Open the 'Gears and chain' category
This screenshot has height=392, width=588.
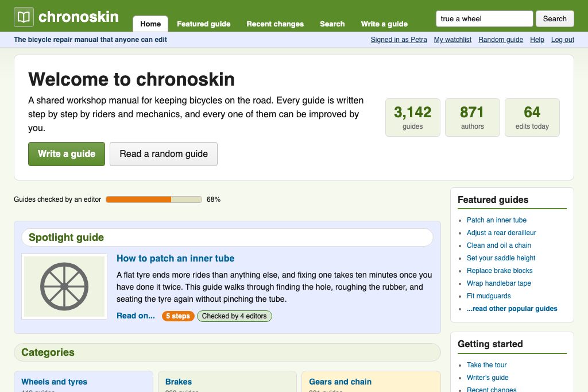pyautogui.click(x=340, y=382)
